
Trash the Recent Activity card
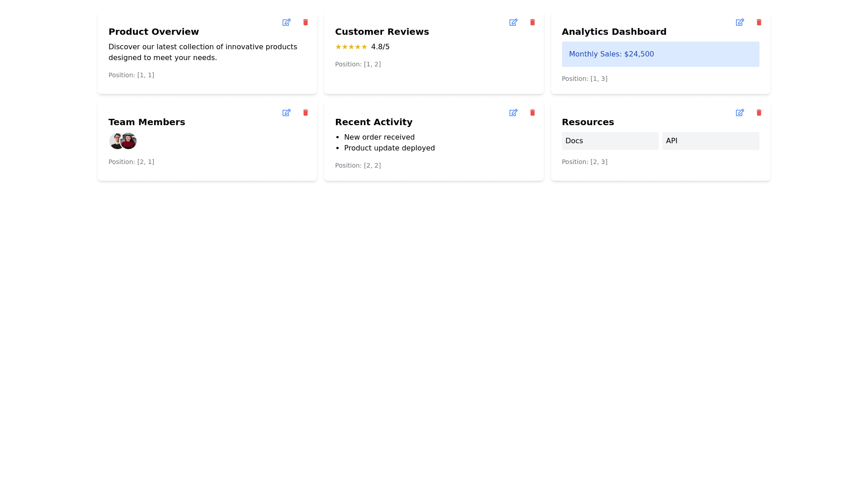[533, 113]
